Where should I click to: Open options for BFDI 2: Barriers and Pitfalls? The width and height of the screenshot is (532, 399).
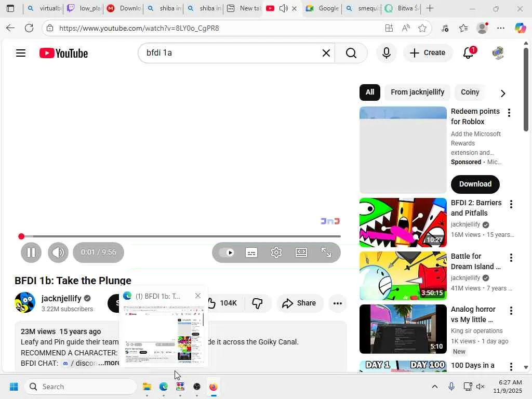(511, 204)
